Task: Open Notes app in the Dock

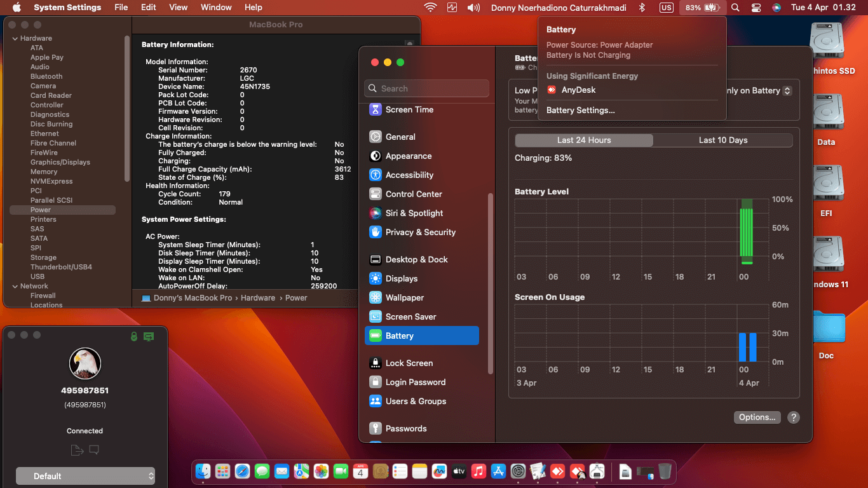Action: tap(419, 471)
